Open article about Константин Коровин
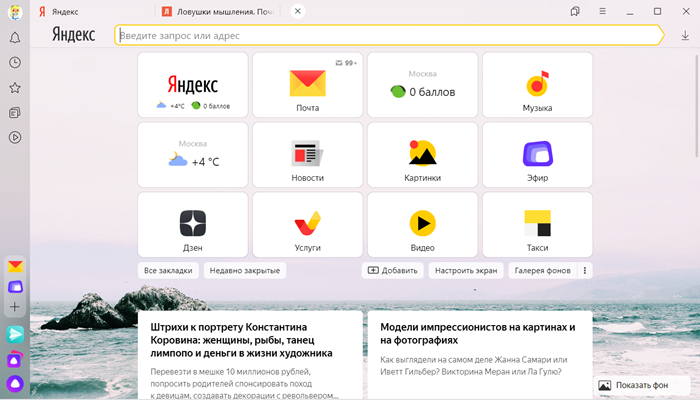Image resolution: width=700 pixels, height=400 pixels. click(x=250, y=355)
